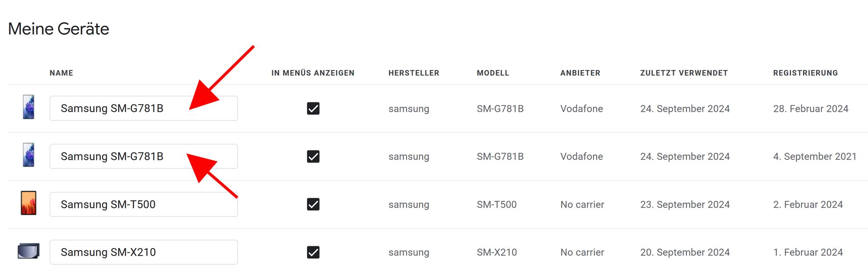Click the MODELL column header
Viewport: 868px width, 273px height.
pos(493,73)
